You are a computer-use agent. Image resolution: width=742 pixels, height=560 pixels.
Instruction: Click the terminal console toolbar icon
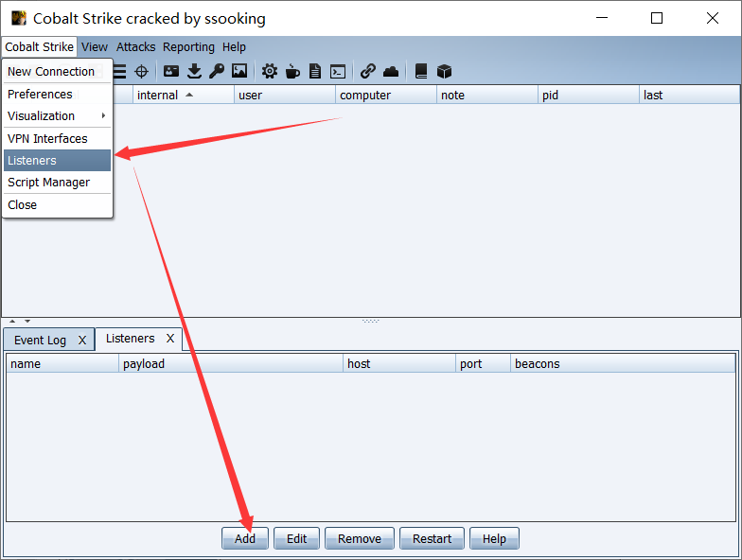338,72
